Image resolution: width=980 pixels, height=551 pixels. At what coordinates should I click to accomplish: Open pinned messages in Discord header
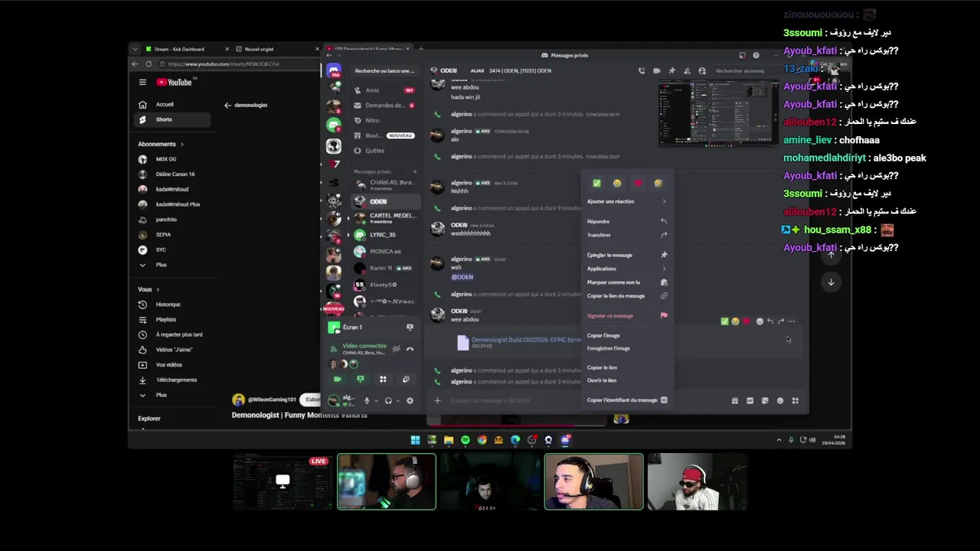pos(671,70)
